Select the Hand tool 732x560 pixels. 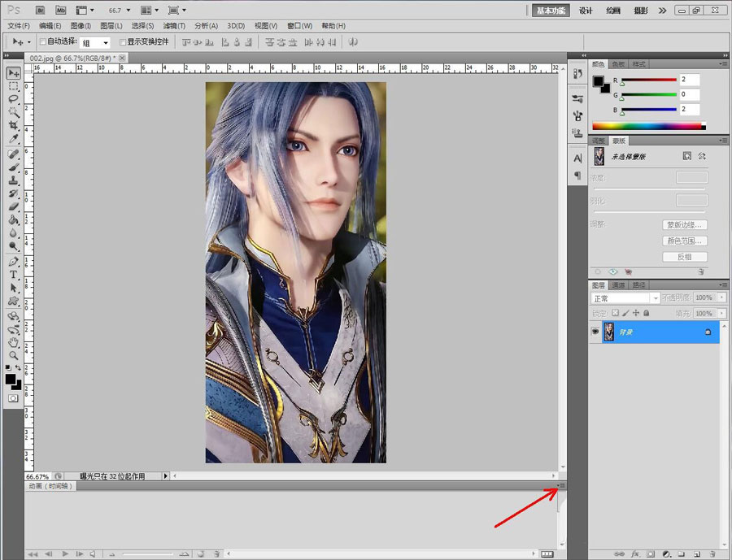pyautogui.click(x=14, y=342)
